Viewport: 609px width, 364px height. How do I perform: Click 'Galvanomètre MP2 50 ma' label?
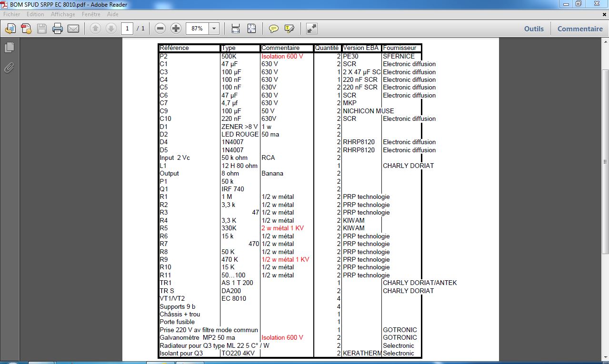pyautogui.click(x=198, y=337)
